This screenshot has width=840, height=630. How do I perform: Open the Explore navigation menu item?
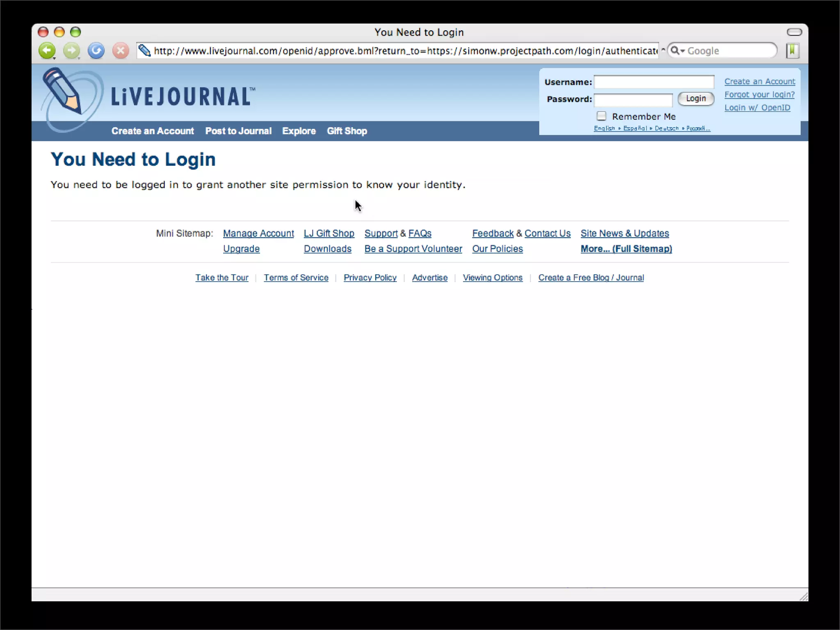click(299, 131)
